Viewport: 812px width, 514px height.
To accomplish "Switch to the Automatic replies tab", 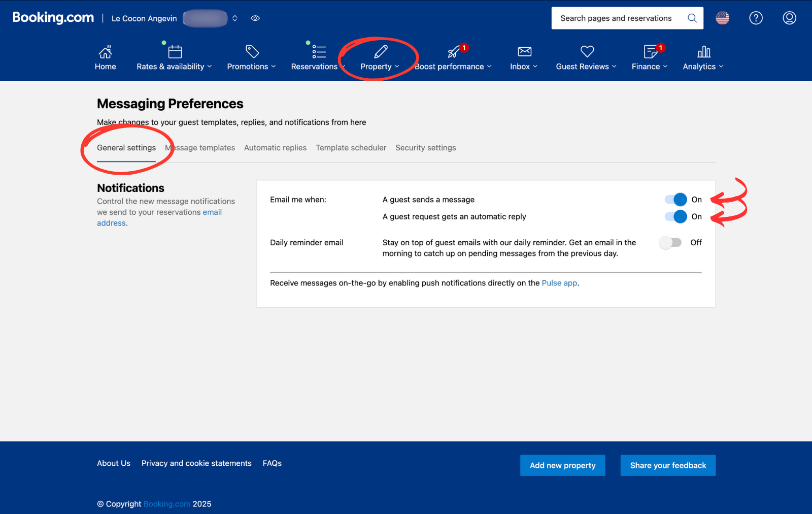I will pos(275,147).
